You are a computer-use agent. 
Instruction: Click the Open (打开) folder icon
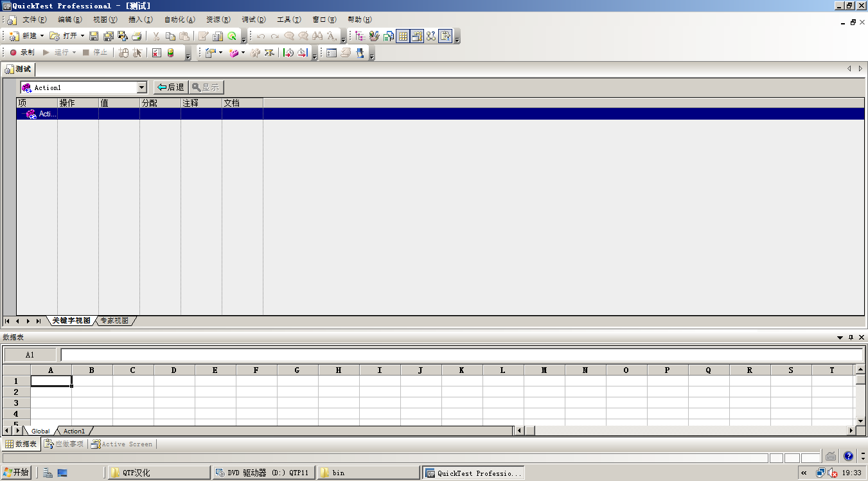55,36
